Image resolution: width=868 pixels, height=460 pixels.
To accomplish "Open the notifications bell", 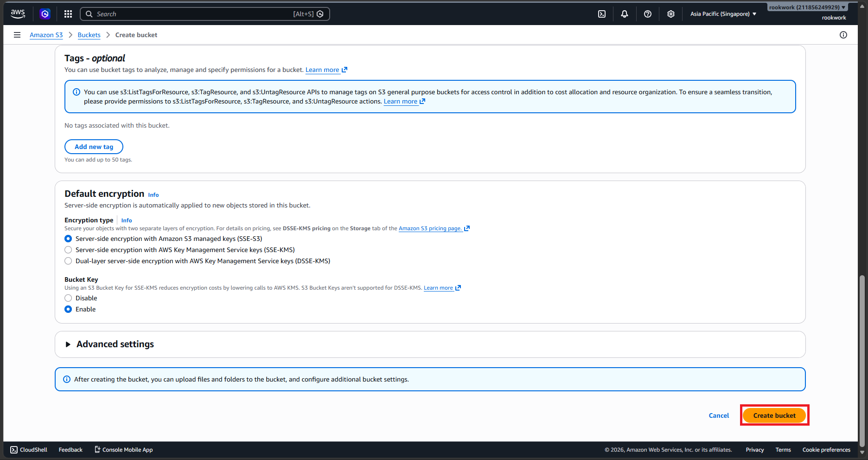I will click(625, 14).
